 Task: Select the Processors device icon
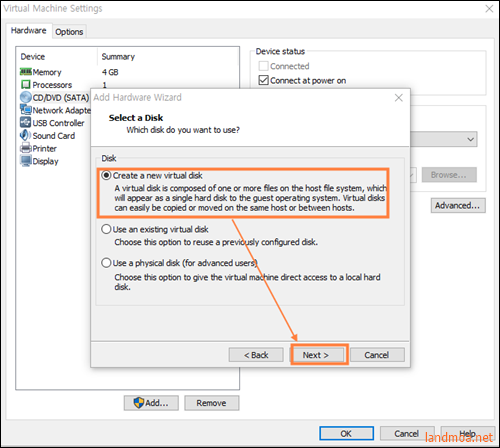(26, 84)
